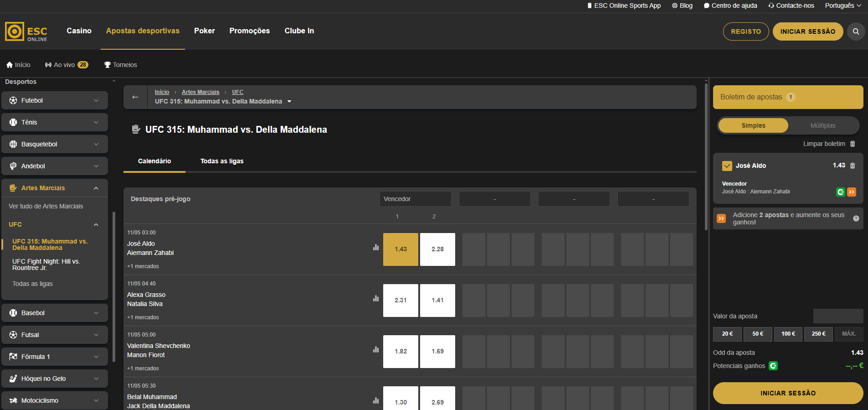Open the Vencedor market dropdown
Image resolution: width=868 pixels, height=410 pixels.
(x=415, y=199)
